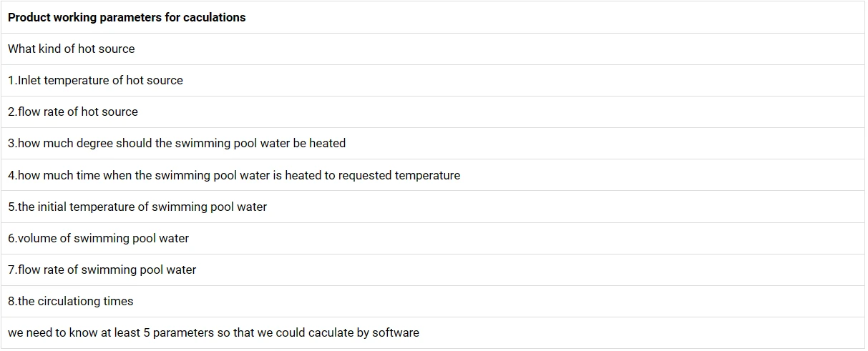The height and width of the screenshot is (351, 868).
Task: Click the 'flow rate of swimming pool water' row
Action: tap(433, 270)
